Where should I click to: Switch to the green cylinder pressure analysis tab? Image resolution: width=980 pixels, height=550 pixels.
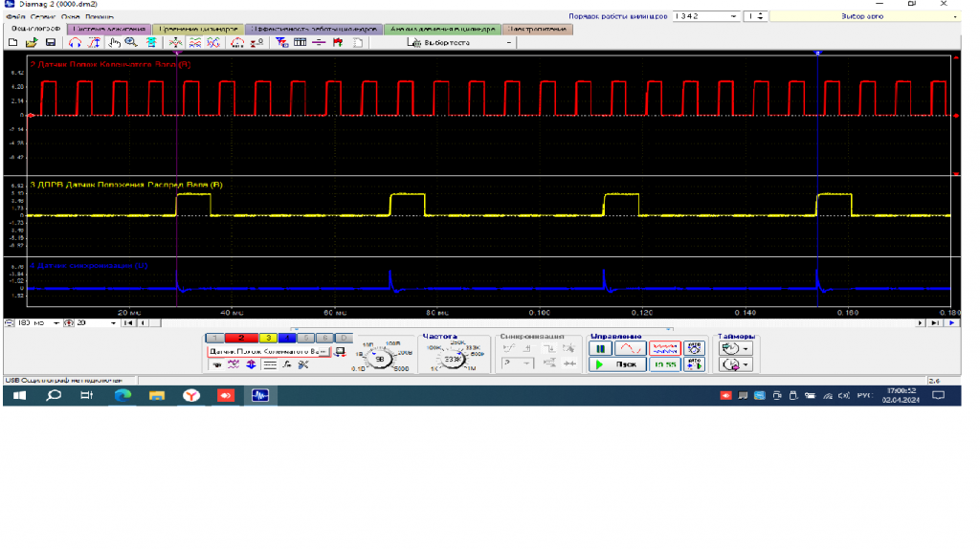[x=442, y=29]
